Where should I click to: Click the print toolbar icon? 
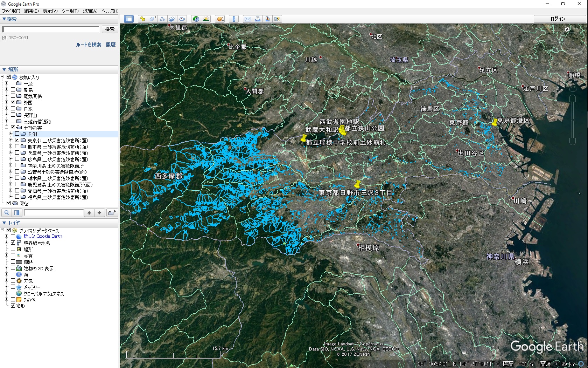click(x=258, y=19)
